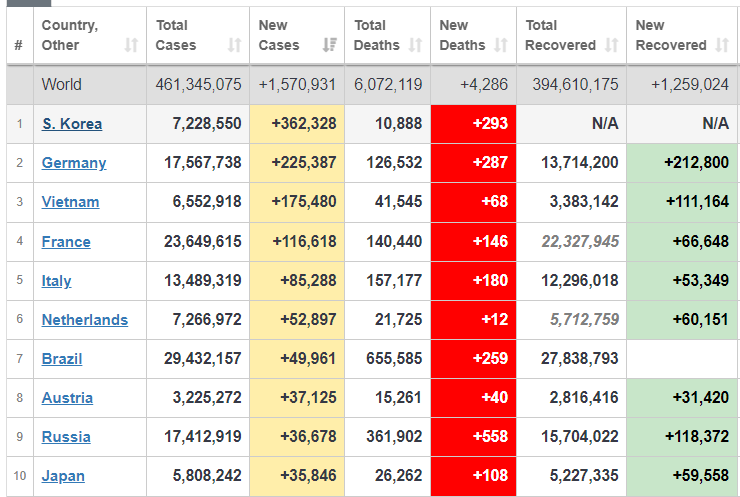Sort by New Deaths arrows icon

tap(501, 45)
